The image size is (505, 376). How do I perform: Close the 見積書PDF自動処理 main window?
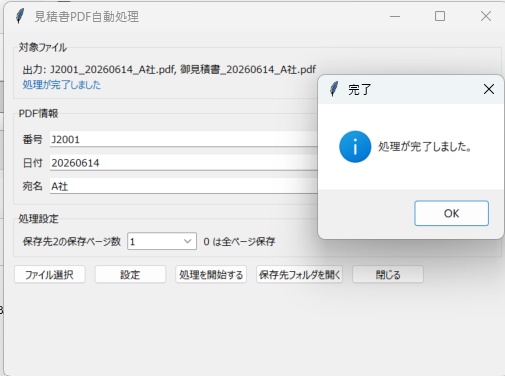pyautogui.click(x=486, y=16)
